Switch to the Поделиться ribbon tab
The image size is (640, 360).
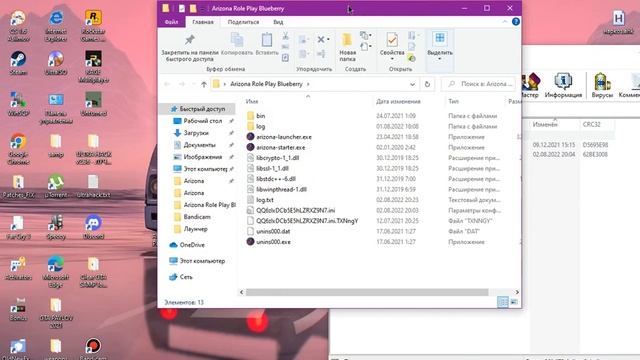243,22
